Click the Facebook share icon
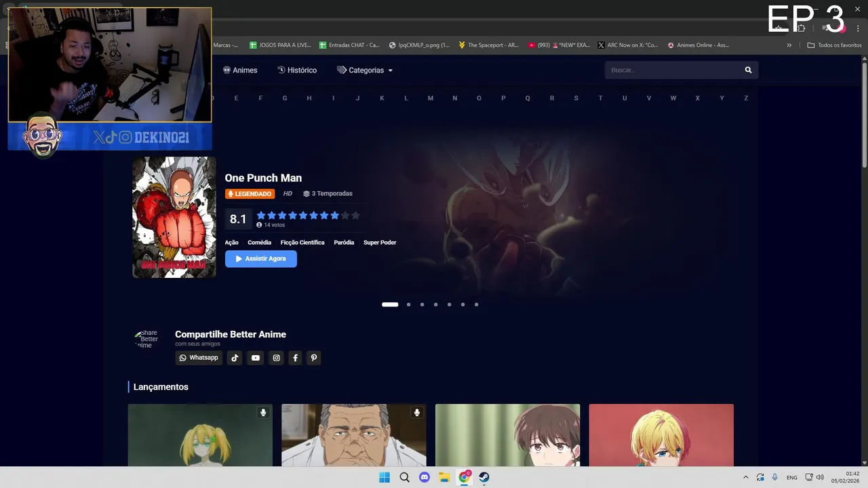This screenshot has height=488, width=868. click(295, 358)
